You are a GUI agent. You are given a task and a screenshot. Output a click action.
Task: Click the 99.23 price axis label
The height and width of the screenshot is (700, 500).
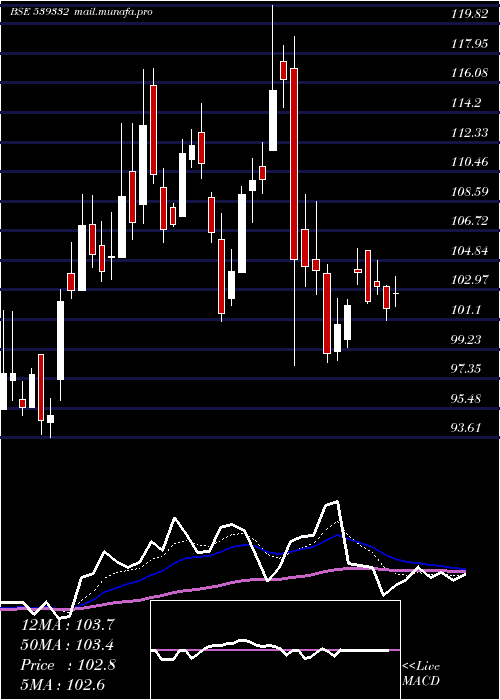(466, 339)
